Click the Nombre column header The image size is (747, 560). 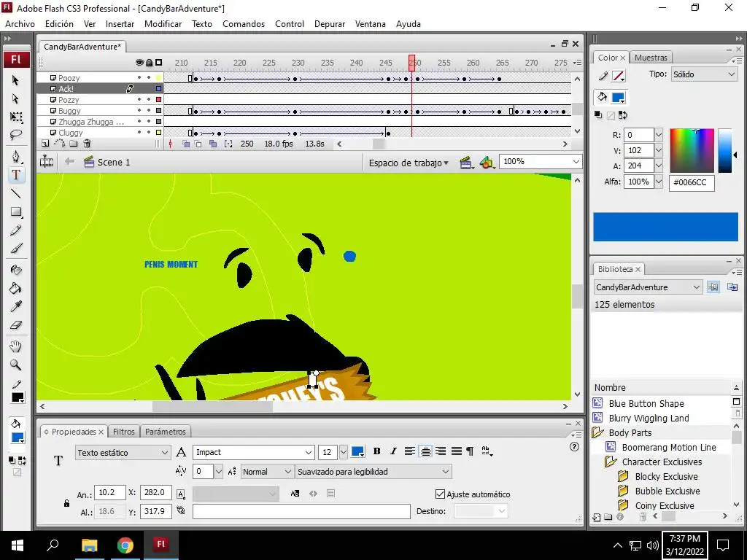[x=661, y=388]
